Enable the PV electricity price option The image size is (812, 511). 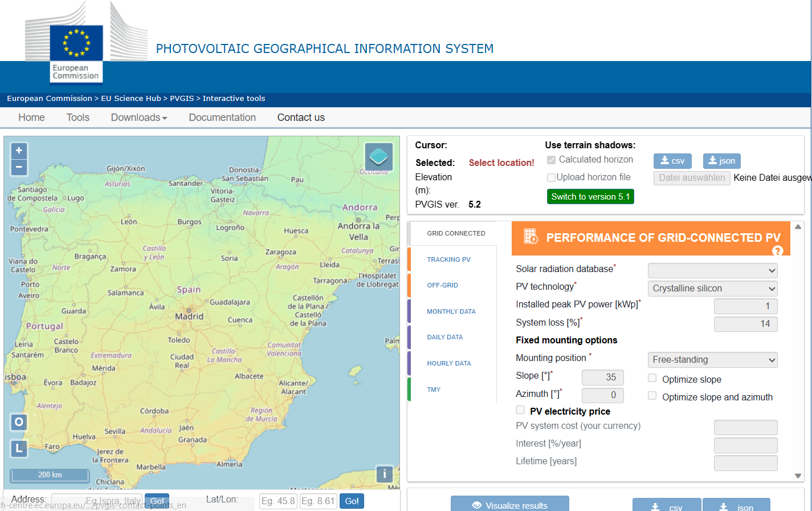click(x=520, y=409)
